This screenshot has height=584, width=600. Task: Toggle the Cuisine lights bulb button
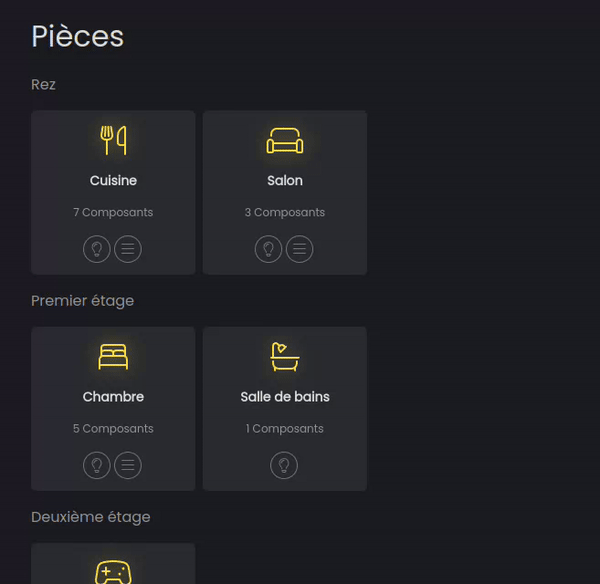click(97, 249)
